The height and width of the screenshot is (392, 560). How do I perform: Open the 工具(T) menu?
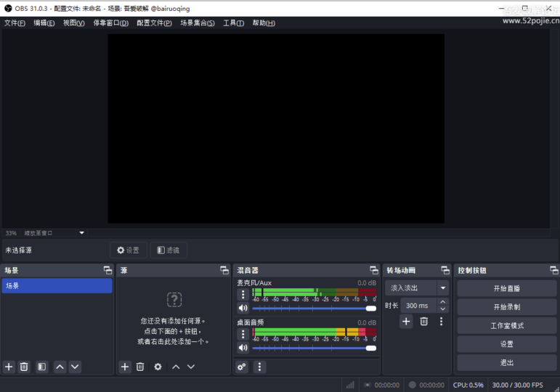click(x=233, y=23)
